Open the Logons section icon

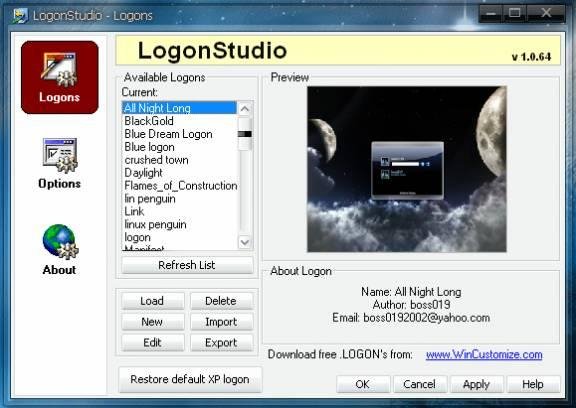coord(60,77)
